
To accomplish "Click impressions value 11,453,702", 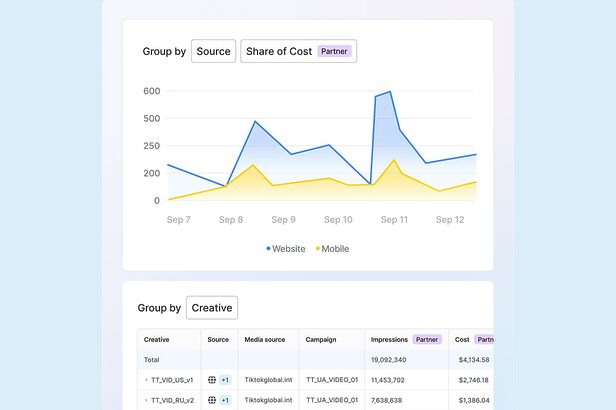I will point(387,380).
